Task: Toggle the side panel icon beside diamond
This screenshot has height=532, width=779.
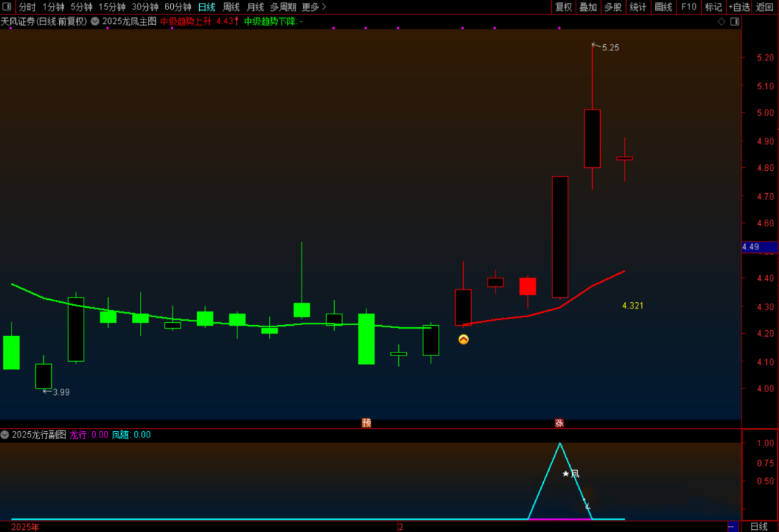Action: pos(734,22)
